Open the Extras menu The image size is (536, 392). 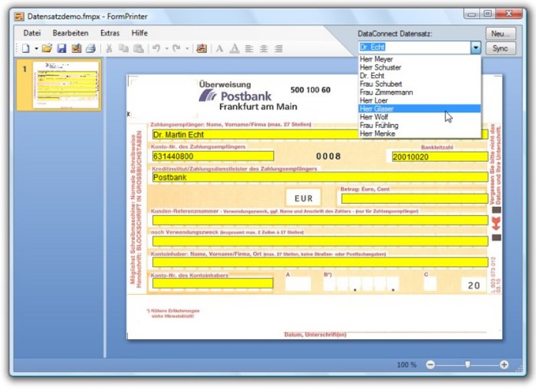click(110, 33)
